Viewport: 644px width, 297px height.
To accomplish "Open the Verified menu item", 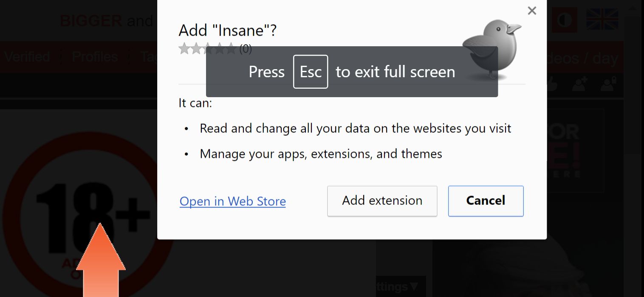I will pos(27,57).
